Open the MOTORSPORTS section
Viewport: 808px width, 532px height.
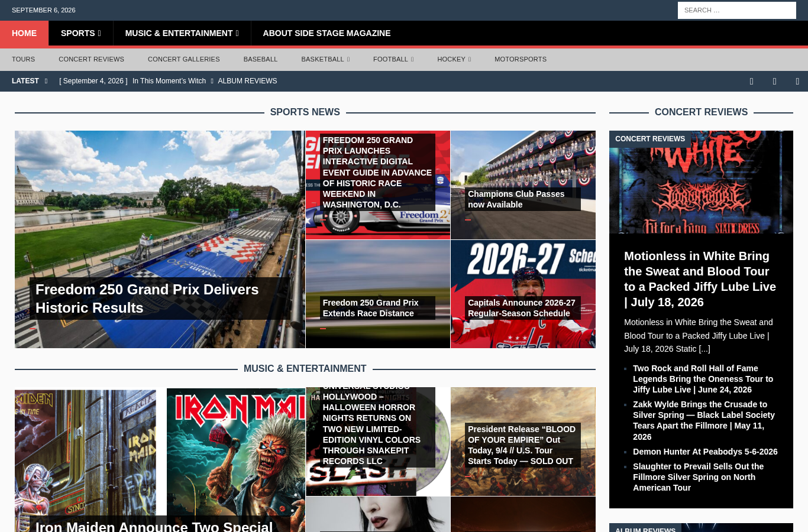click(521, 59)
